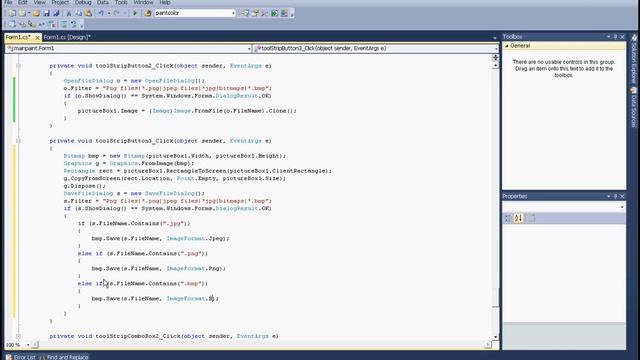Click the Add New Item toolbar icon
640x360 pixels.
coord(22,13)
